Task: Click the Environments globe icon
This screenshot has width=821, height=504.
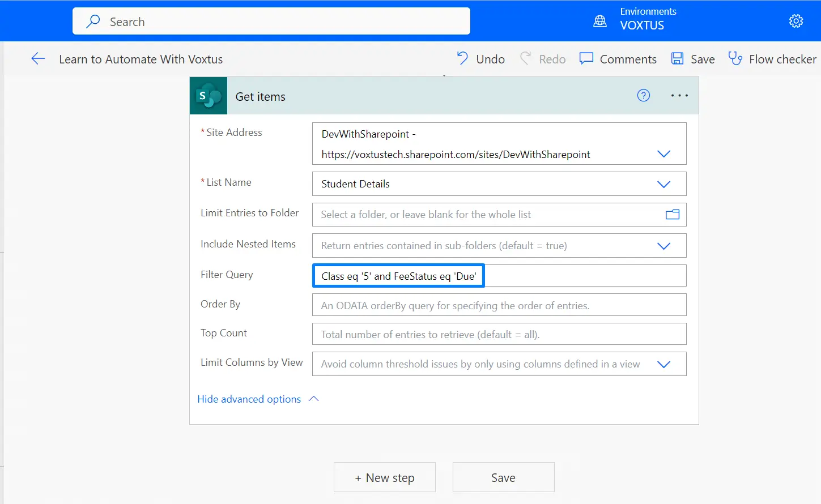Action: click(x=599, y=21)
